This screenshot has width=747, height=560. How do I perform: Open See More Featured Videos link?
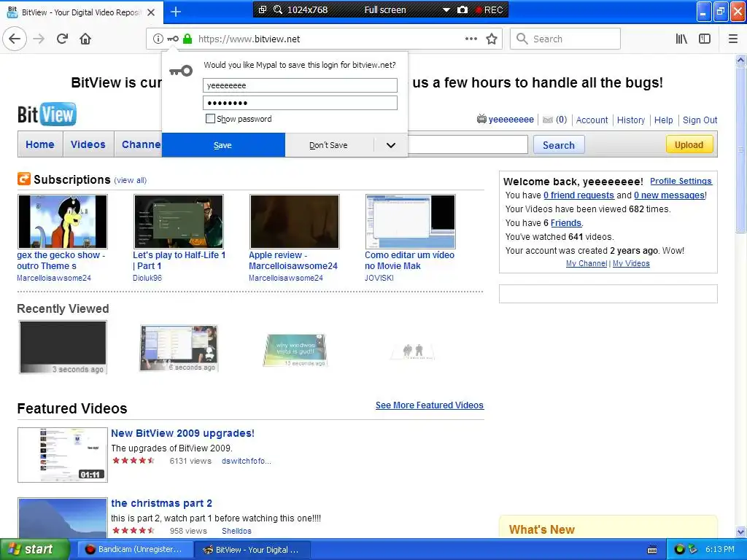429,405
